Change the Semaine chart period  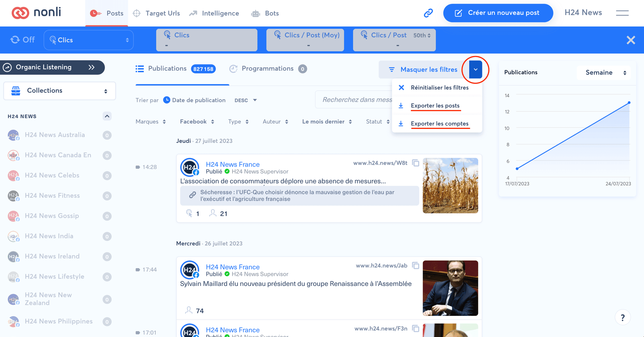click(x=604, y=73)
